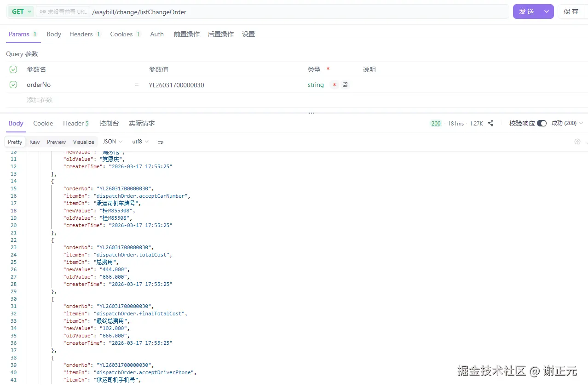
Task: Open the 前置操作 tab
Action: 186,34
